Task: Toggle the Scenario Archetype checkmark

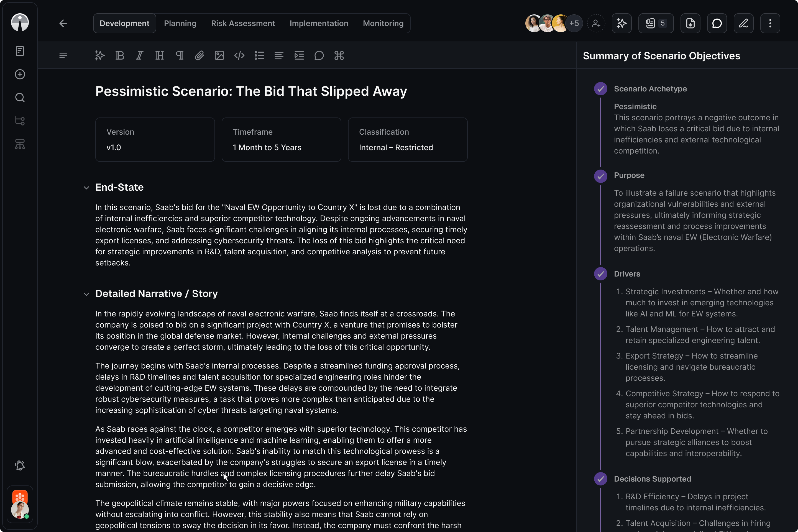Action: 600,89
